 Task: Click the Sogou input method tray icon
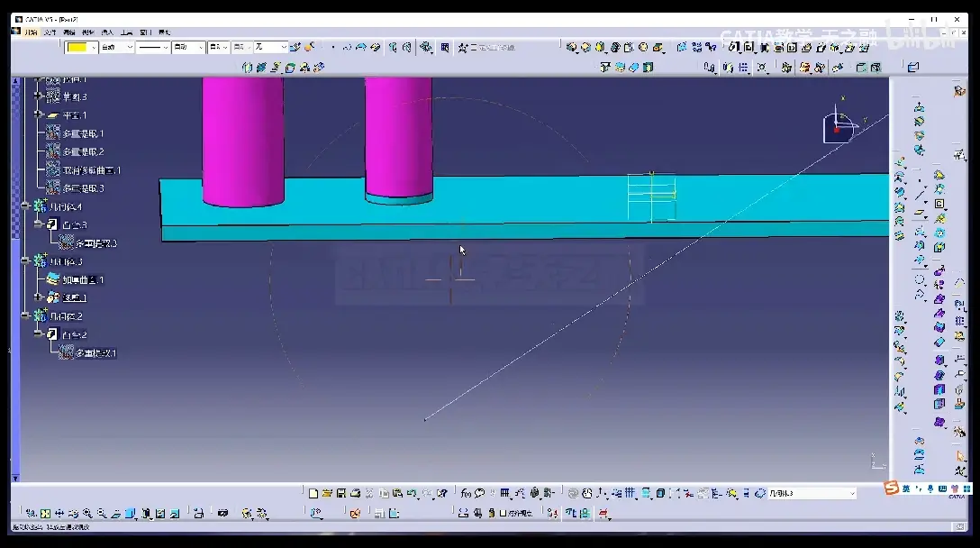click(x=891, y=489)
